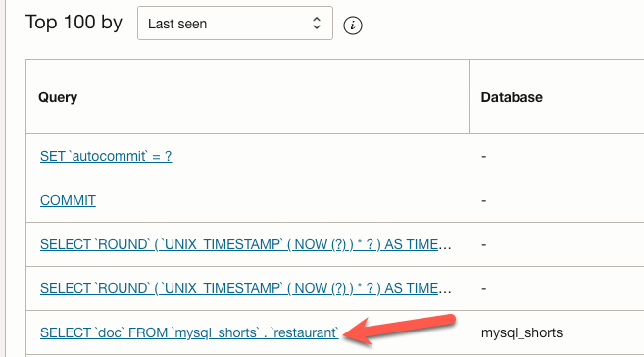This screenshot has height=357, width=644.
Task: Open the SET `autocommit` = ? query link
Action: click(x=106, y=156)
